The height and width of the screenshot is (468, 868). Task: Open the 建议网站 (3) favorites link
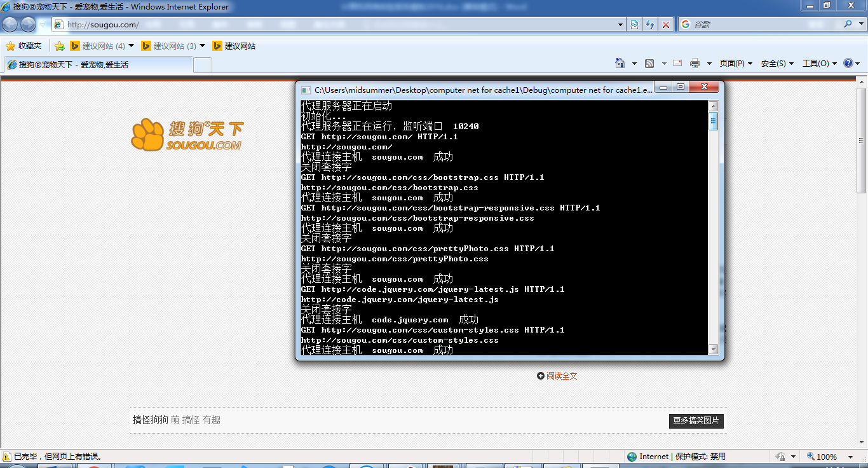(x=168, y=46)
